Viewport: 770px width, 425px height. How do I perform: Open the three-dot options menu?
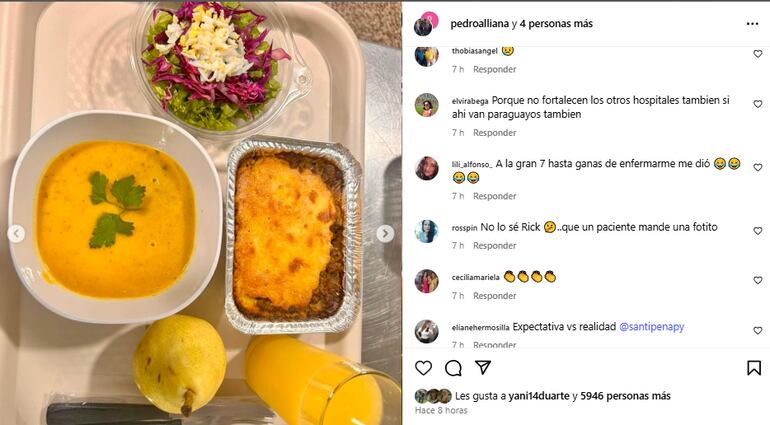pyautogui.click(x=752, y=24)
